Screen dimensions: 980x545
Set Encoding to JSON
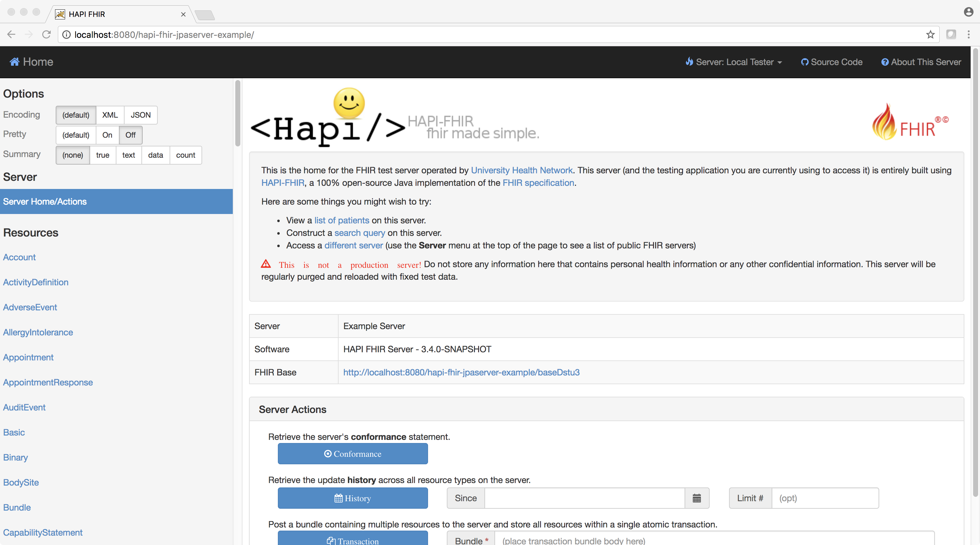[x=141, y=115]
